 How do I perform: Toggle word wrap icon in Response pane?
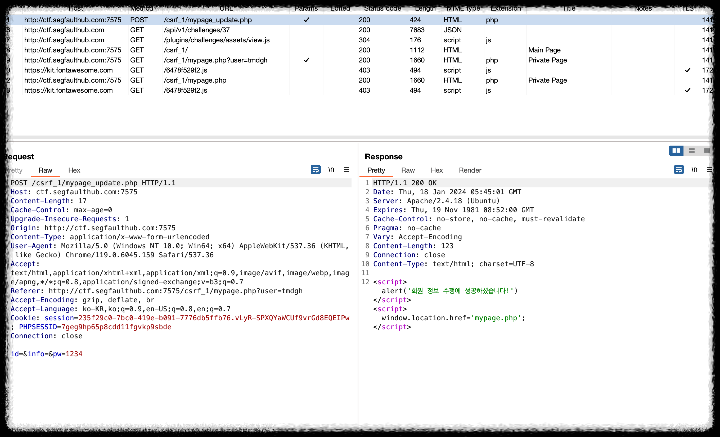tap(679, 170)
